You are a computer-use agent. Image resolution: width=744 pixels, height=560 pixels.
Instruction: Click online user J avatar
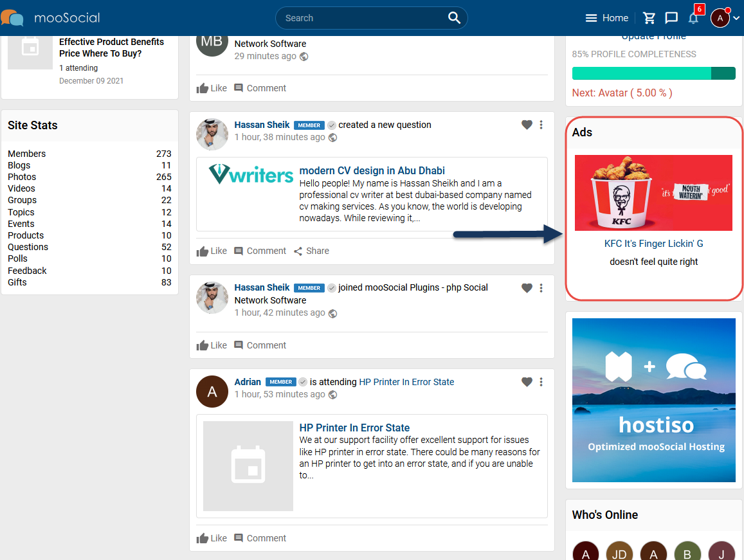pyautogui.click(x=721, y=552)
